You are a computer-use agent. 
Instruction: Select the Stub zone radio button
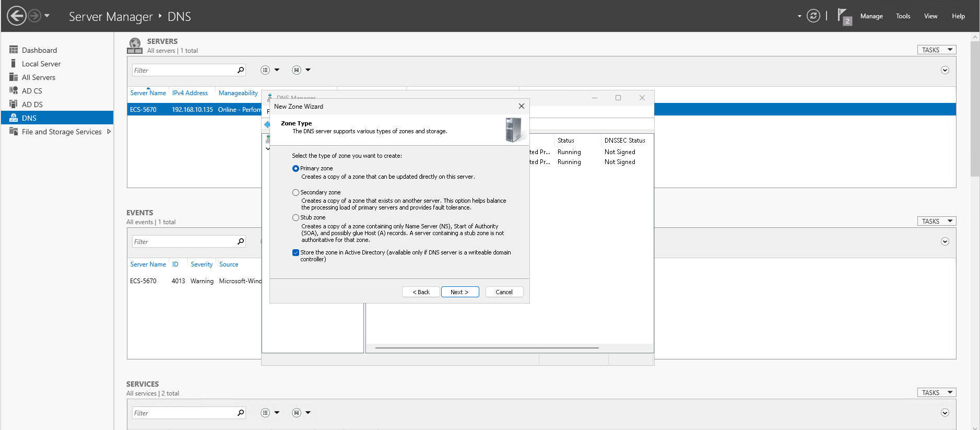click(x=296, y=218)
